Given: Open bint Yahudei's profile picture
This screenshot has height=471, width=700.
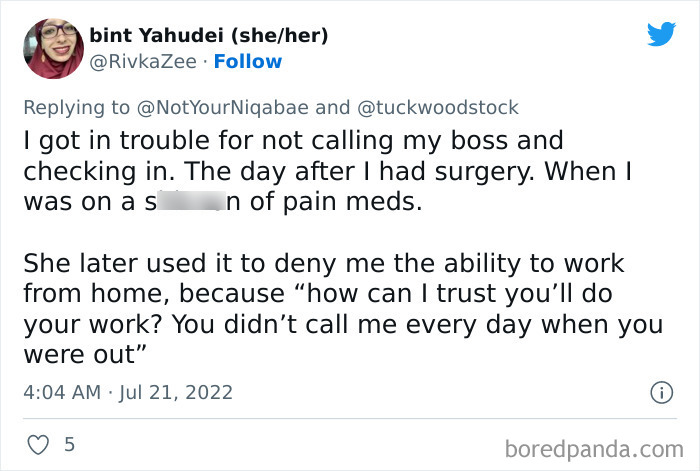Looking at the screenshot, I should pos(52,47).
